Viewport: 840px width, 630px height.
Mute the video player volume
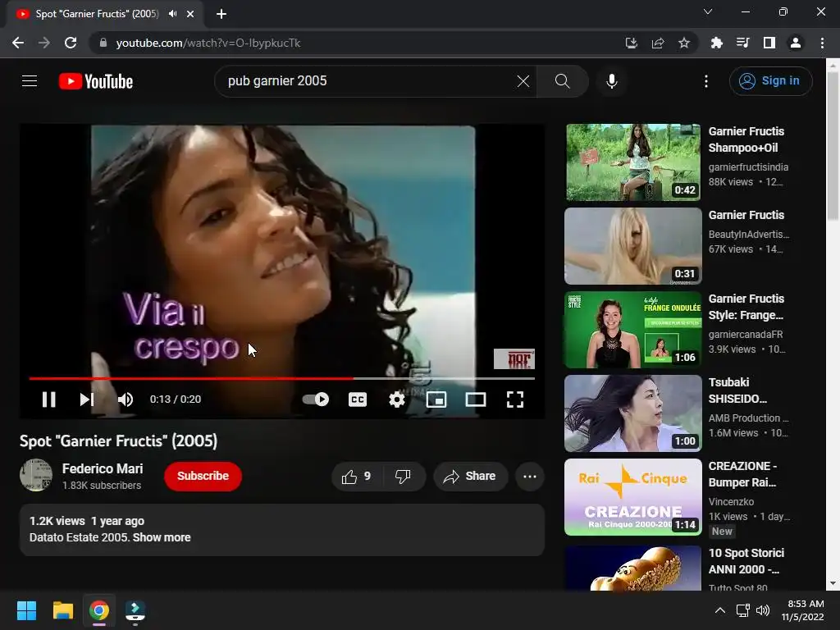tap(126, 399)
